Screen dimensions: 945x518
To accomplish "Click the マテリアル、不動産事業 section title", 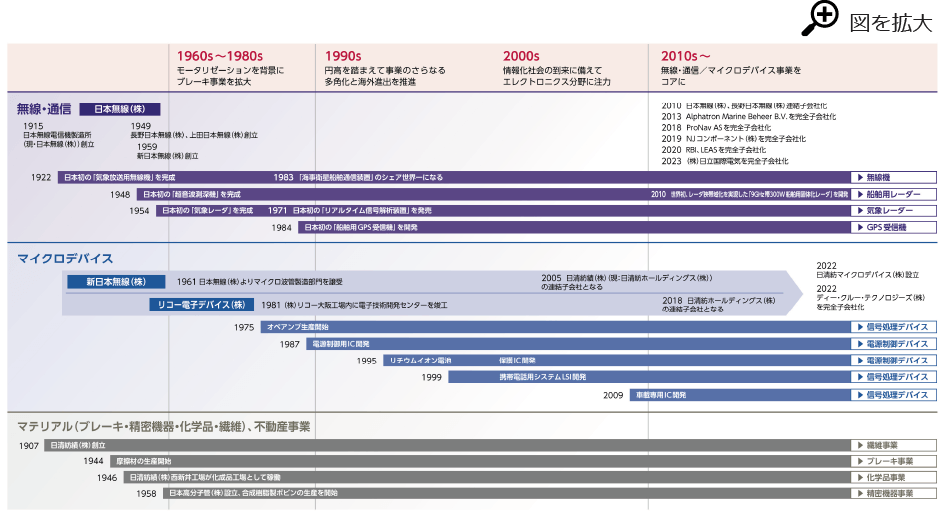I will (163, 427).
